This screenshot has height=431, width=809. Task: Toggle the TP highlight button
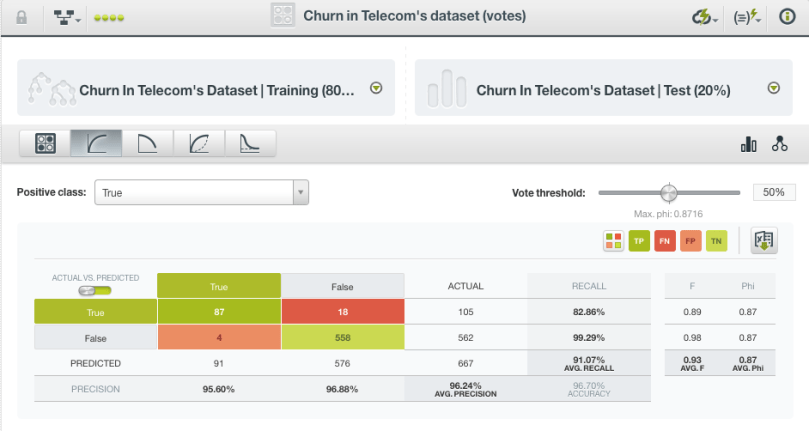(x=639, y=240)
